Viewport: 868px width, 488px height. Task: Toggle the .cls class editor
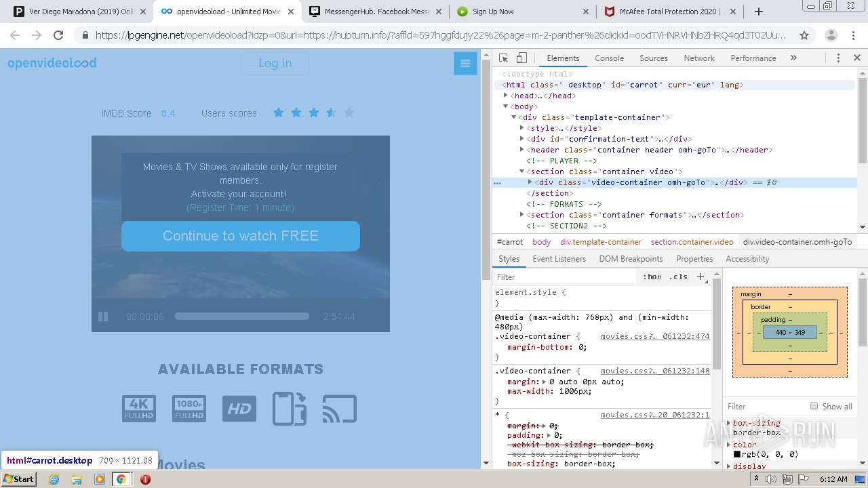(678, 277)
